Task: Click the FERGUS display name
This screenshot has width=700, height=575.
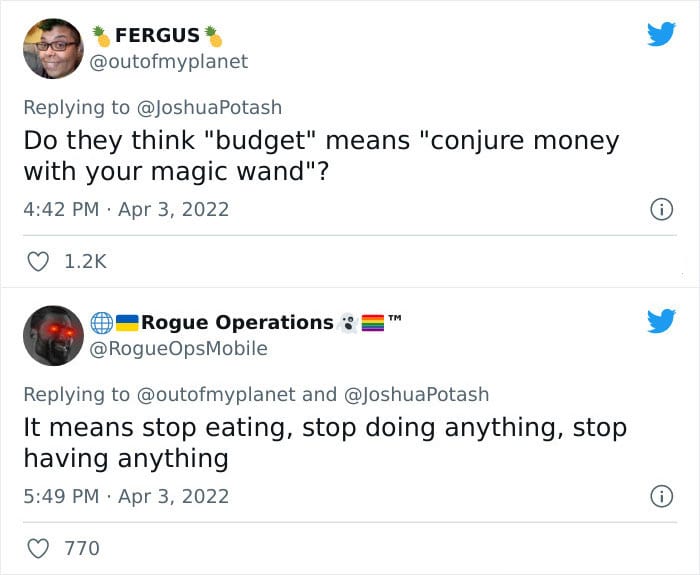Action: tap(157, 36)
